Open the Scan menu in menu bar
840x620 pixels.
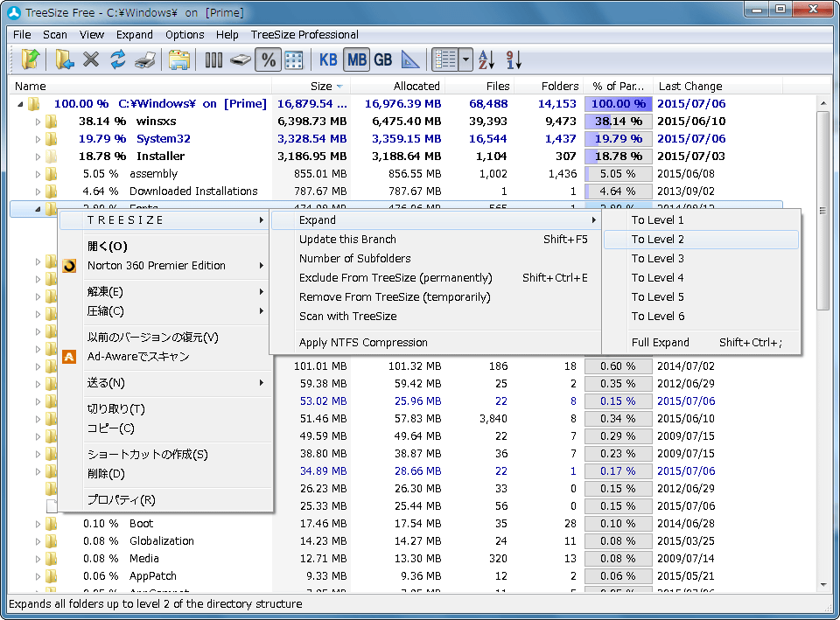55,35
